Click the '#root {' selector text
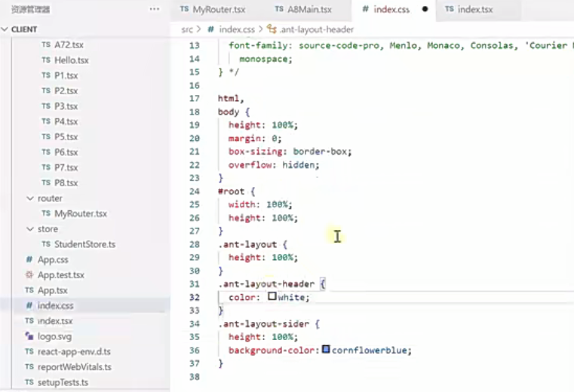 [236, 191]
